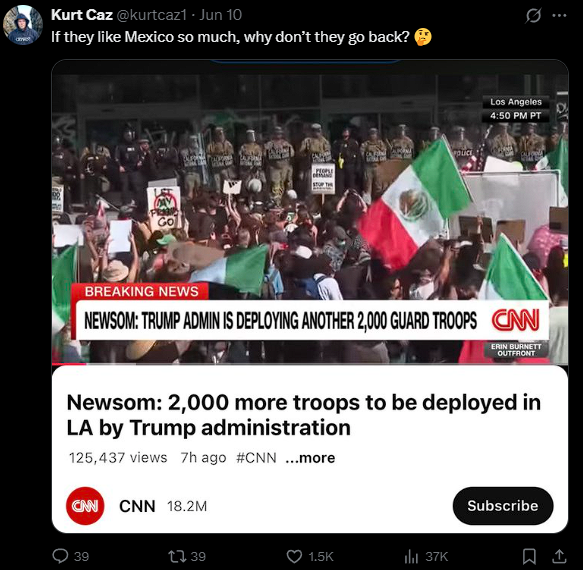Open the @kurtcaz1 handle

click(151, 15)
